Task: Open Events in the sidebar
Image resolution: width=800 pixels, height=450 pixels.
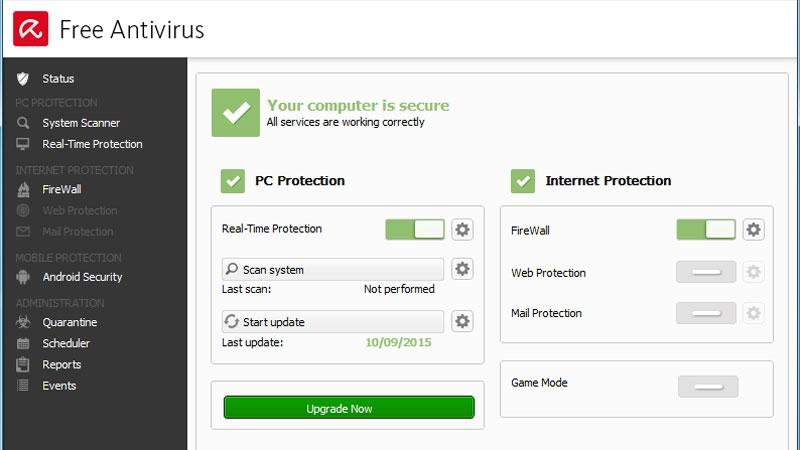Action: tap(59, 386)
